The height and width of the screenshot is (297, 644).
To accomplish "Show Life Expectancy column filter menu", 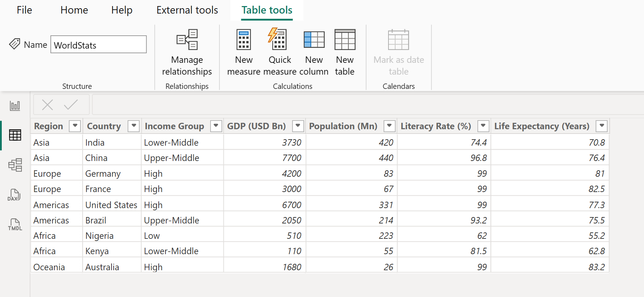I will pos(602,126).
